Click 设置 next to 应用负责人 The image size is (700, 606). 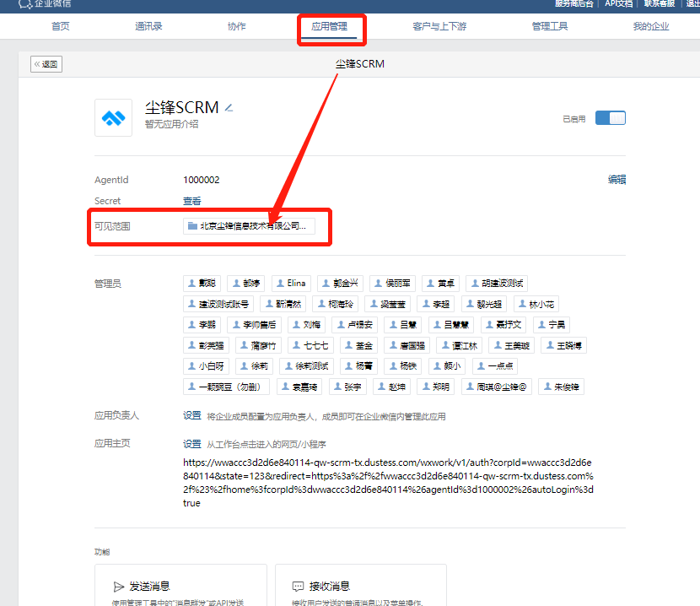tap(192, 415)
